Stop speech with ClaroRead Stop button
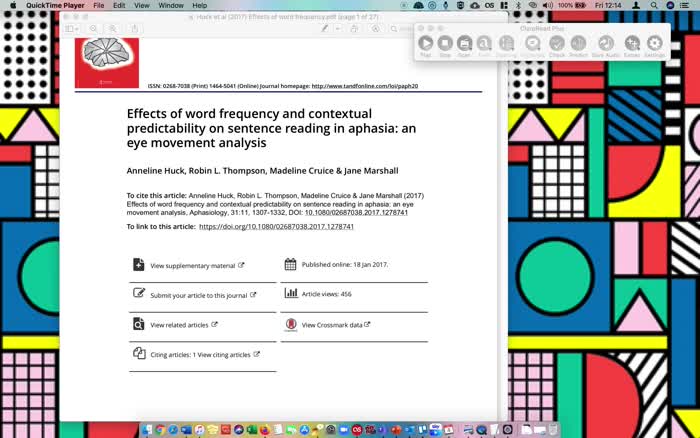 pyautogui.click(x=445, y=44)
